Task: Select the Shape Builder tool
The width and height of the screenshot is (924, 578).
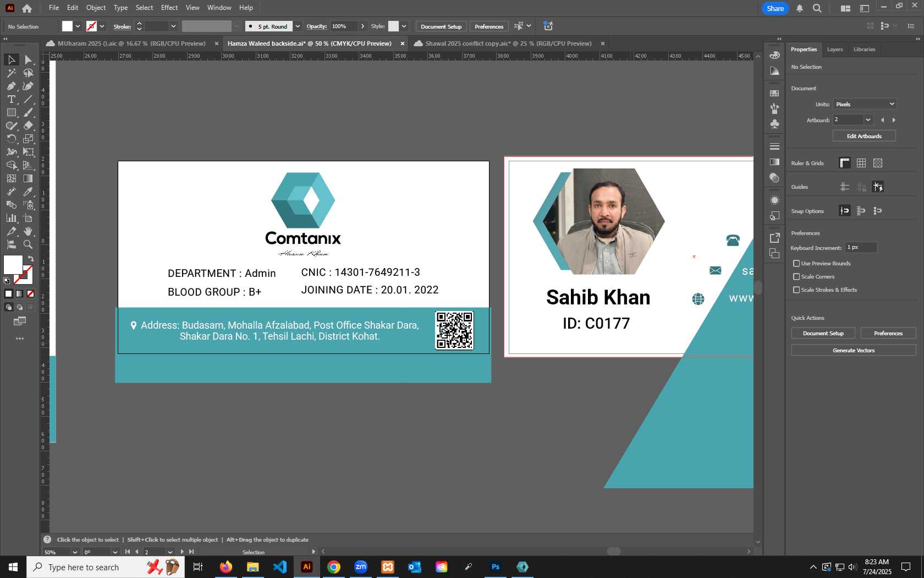Action: [11, 165]
